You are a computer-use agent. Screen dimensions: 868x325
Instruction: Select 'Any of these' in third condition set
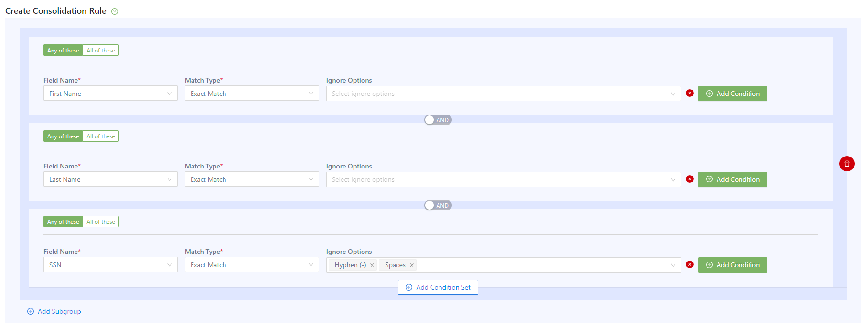(63, 222)
